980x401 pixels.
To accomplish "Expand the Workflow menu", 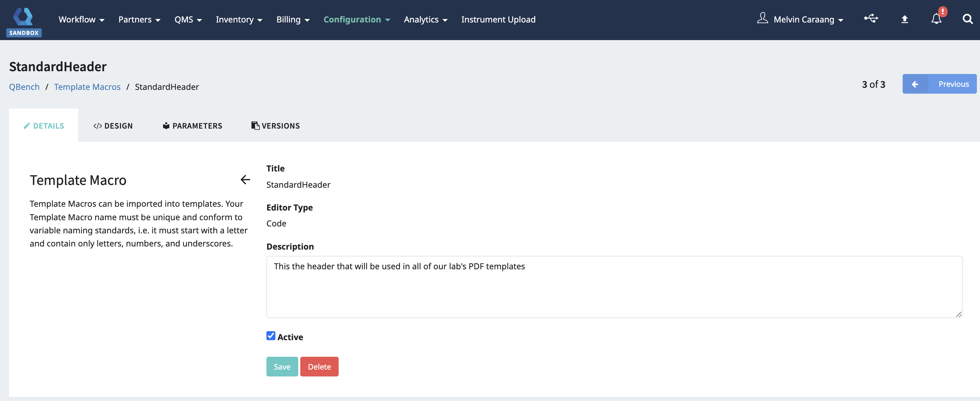I will coord(81,19).
